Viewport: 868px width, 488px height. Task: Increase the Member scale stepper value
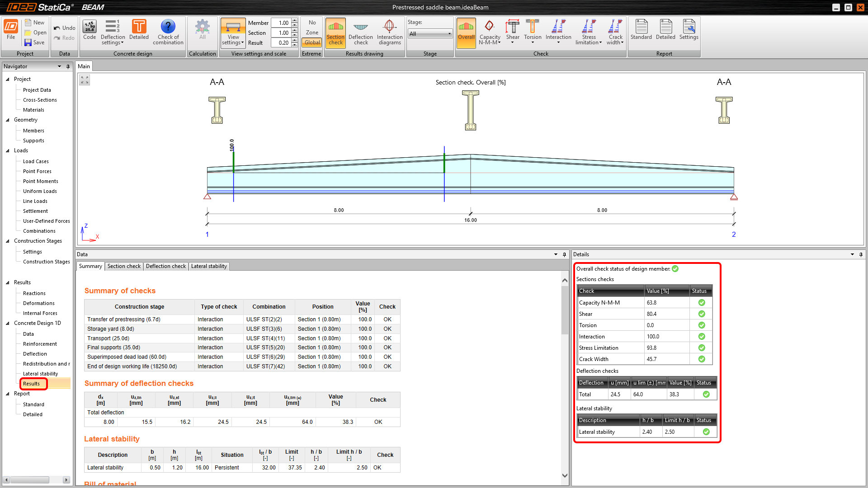(295, 20)
